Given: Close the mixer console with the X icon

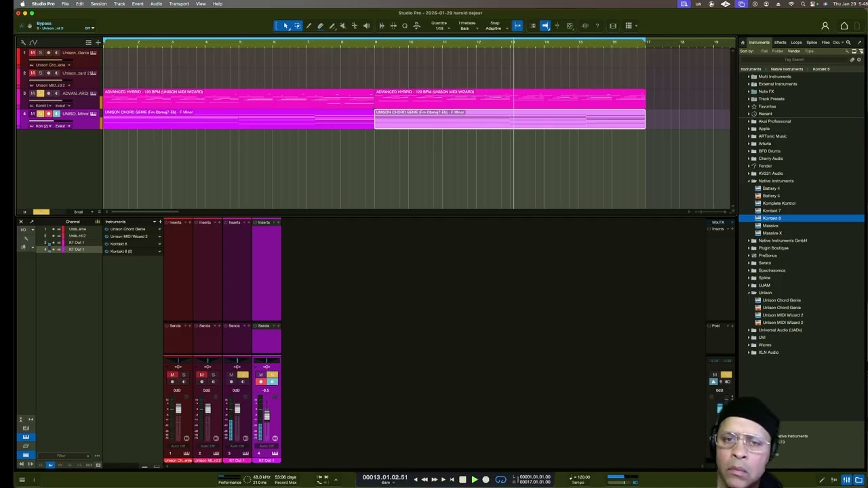Looking at the screenshot, I should point(20,222).
